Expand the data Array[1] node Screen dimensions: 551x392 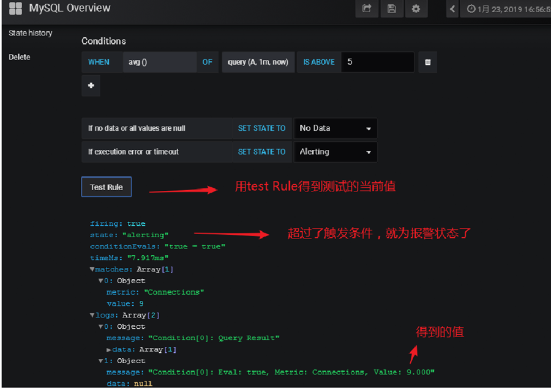coord(109,350)
